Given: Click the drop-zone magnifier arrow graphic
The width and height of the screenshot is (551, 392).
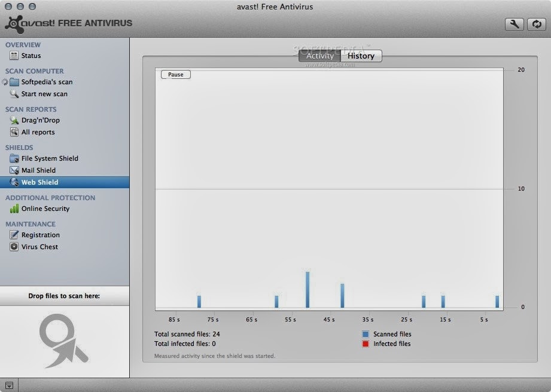Looking at the screenshot, I should pos(63,341).
